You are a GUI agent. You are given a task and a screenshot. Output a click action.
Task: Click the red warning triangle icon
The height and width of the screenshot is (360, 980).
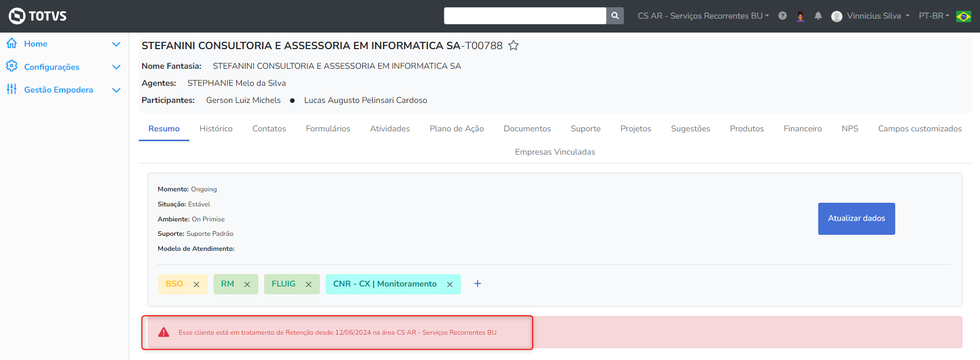click(164, 332)
